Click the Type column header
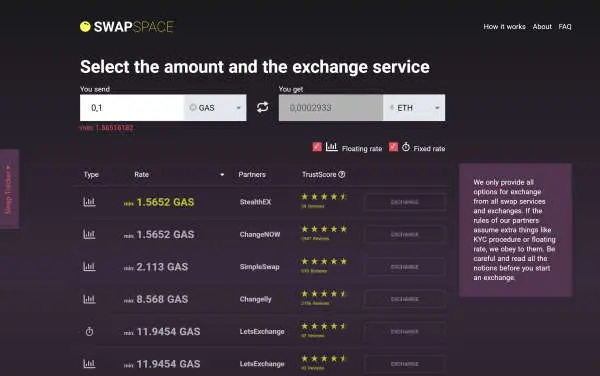This screenshot has height=376, width=600. point(91,174)
